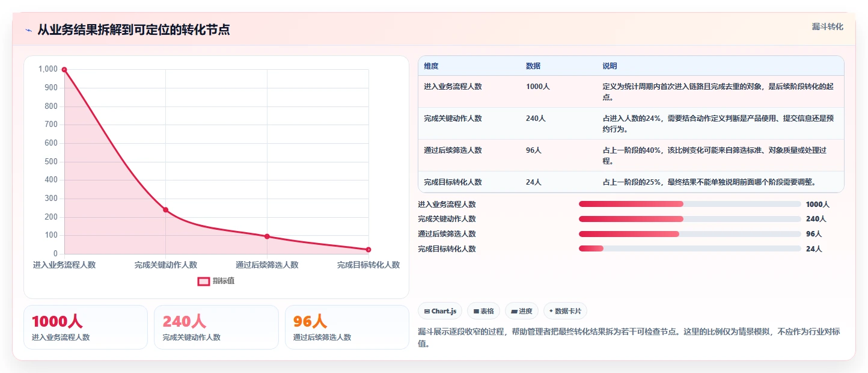Click the 说明 column header
Screen dimensions: 868x373
coord(610,66)
